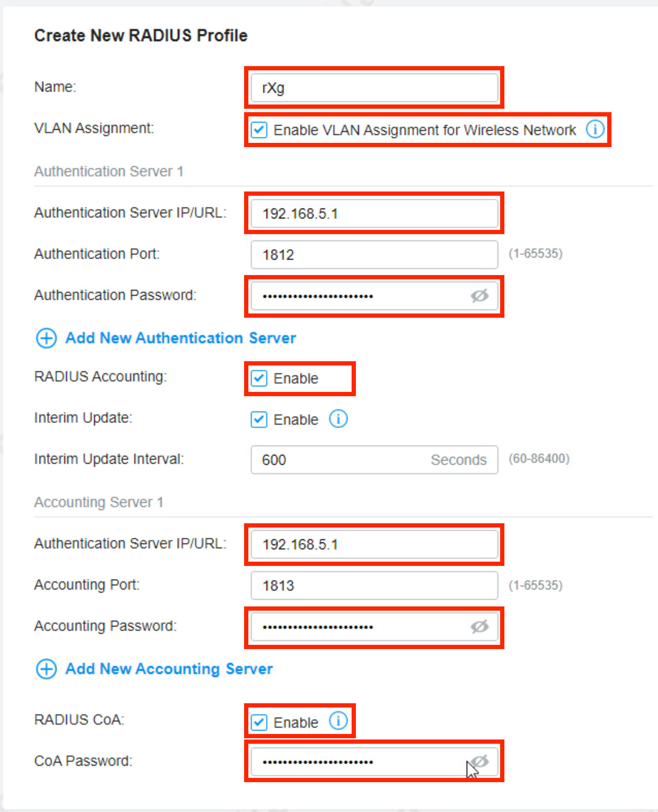658x812 pixels.
Task: Click the Authentication Server 1 IP/URL field
Action: pyautogui.click(x=374, y=213)
